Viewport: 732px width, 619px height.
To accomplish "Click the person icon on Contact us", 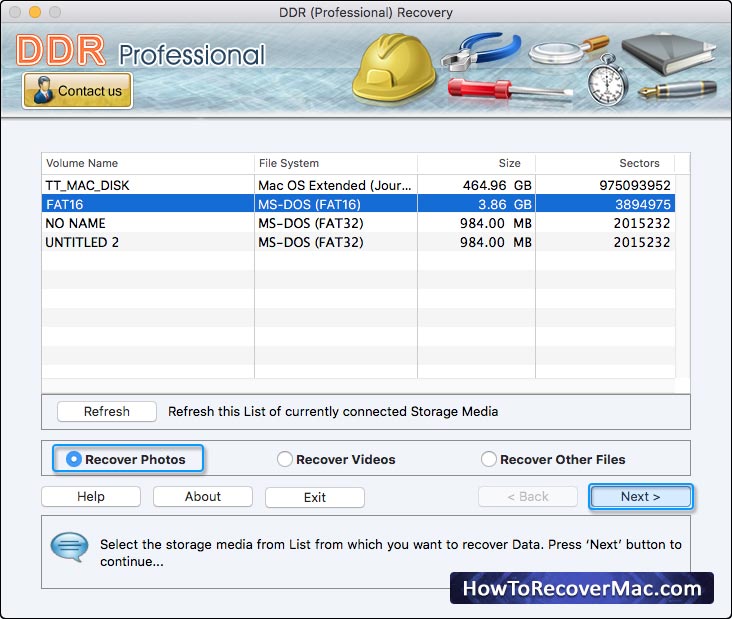I will (x=43, y=90).
